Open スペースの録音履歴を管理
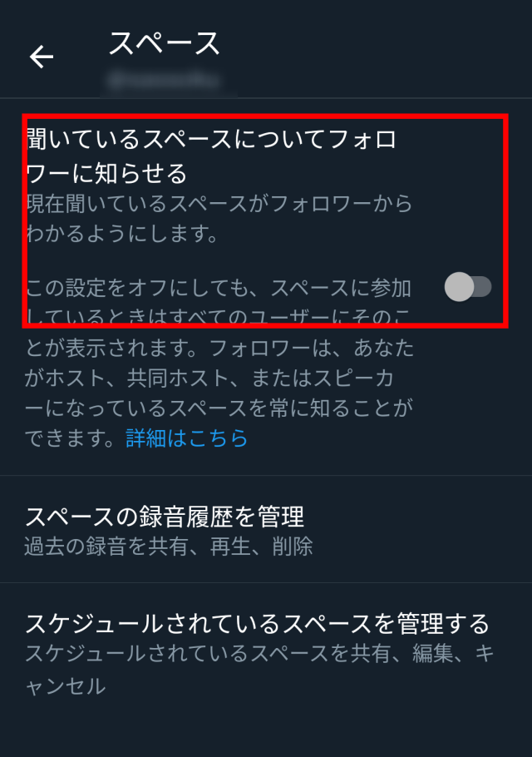This screenshot has height=757, width=532. (x=266, y=530)
